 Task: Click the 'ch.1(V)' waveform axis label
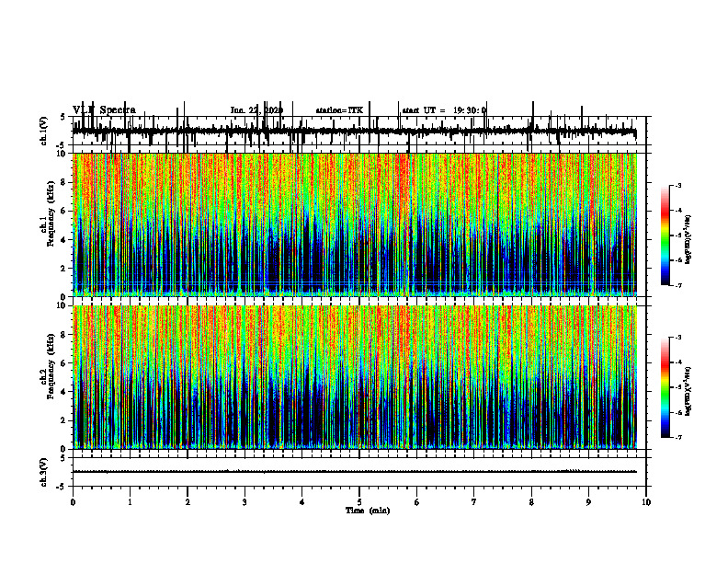pos(43,131)
